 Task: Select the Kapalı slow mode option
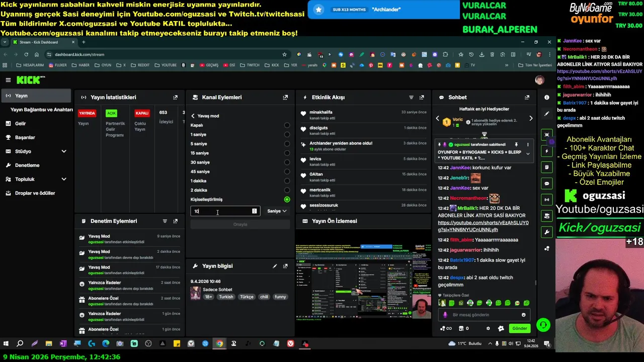(287, 125)
